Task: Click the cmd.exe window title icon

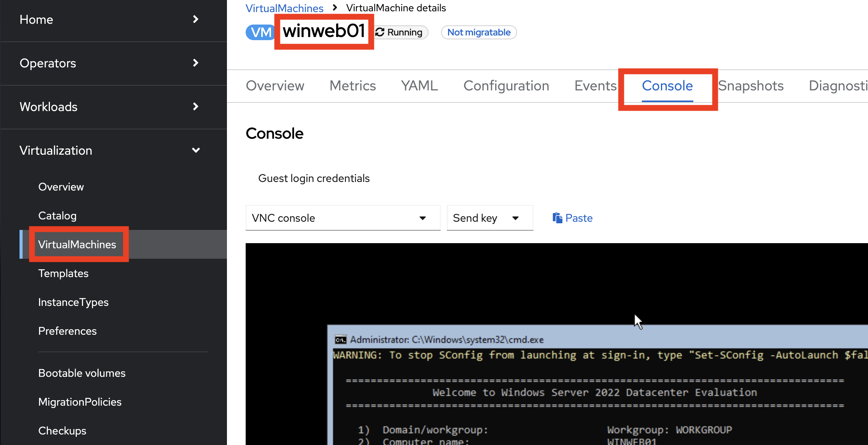Action: pyautogui.click(x=340, y=340)
